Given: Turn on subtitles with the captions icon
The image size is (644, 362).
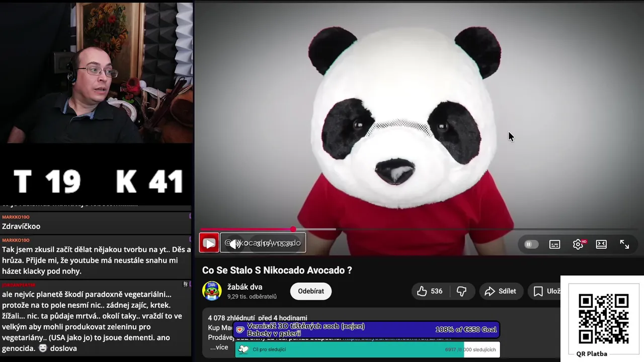Looking at the screenshot, I should click(x=554, y=244).
